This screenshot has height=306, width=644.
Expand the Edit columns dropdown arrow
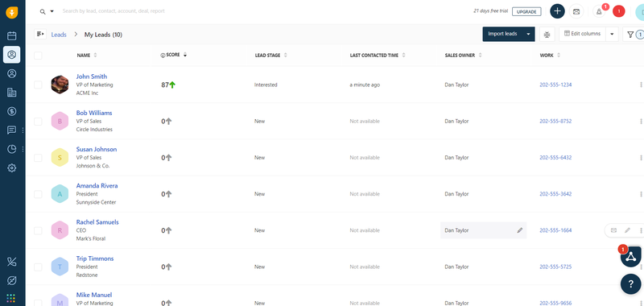tap(612, 34)
